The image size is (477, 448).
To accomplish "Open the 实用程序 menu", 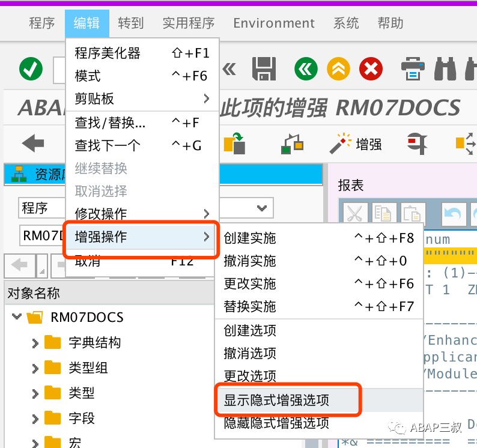I will click(x=189, y=23).
